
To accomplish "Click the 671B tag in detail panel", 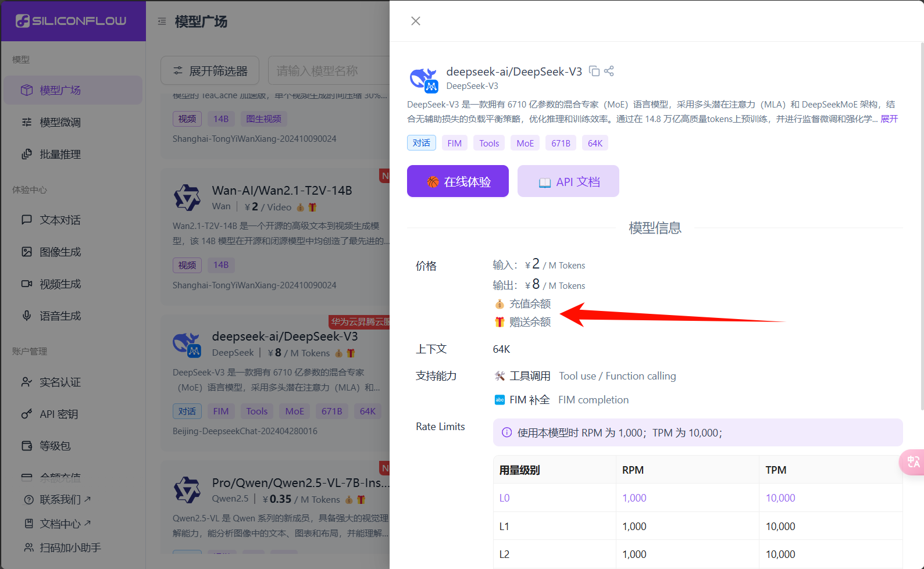I will coord(561,143).
